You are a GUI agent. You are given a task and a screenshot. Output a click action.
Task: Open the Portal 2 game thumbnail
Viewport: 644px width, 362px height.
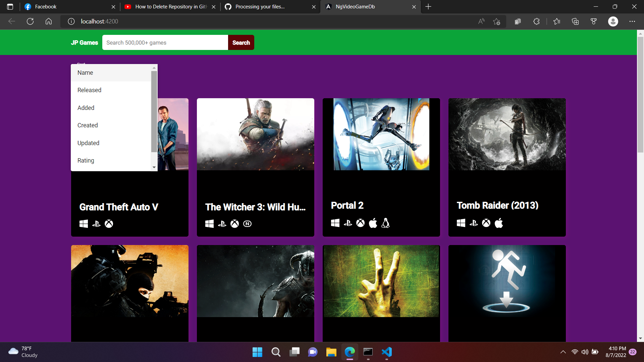pyautogui.click(x=381, y=134)
